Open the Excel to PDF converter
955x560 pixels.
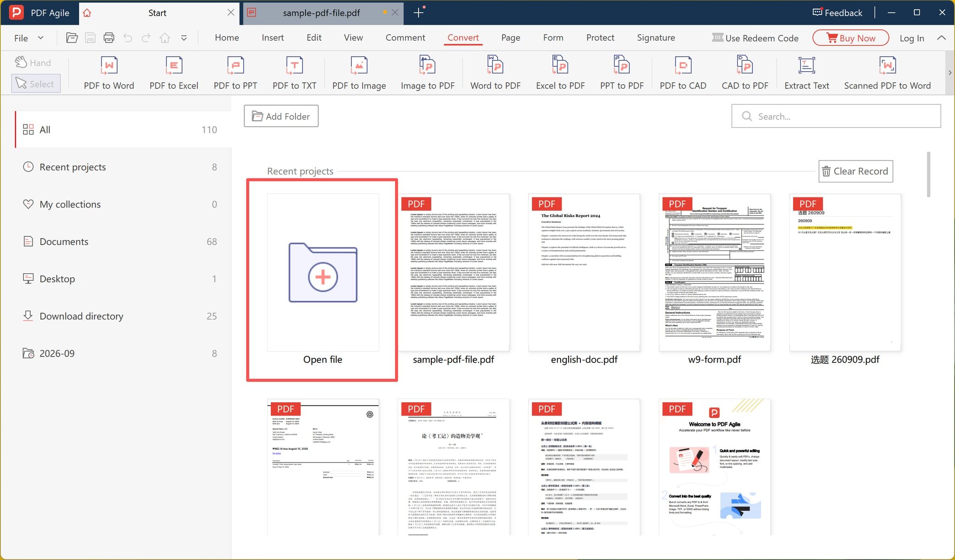[560, 73]
